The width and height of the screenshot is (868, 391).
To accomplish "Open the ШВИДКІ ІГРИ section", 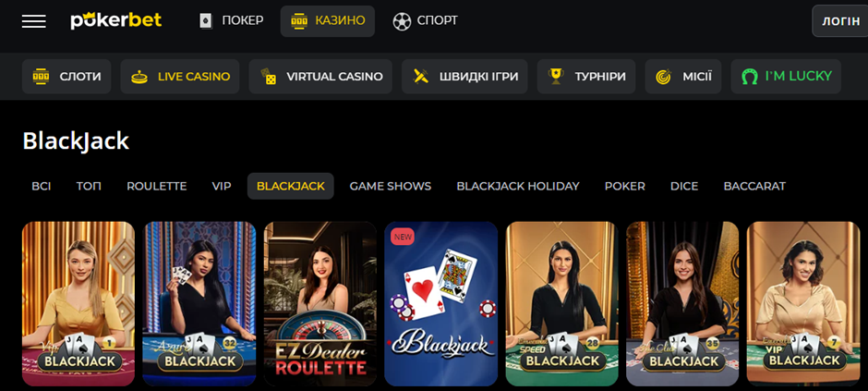I will click(465, 77).
